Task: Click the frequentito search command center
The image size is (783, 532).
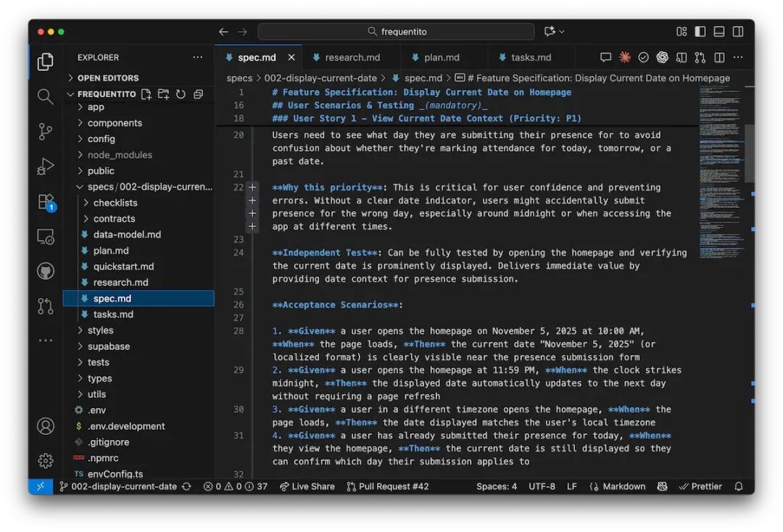Action: coord(396,31)
